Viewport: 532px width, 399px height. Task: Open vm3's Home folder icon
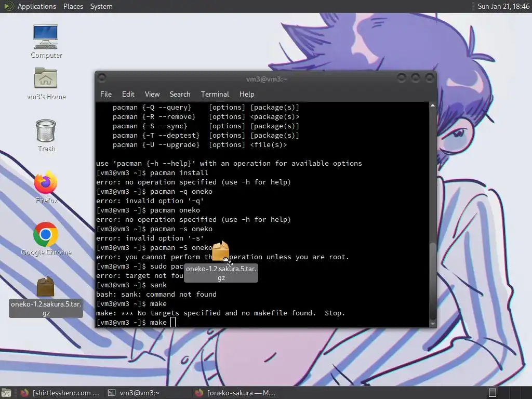click(46, 84)
